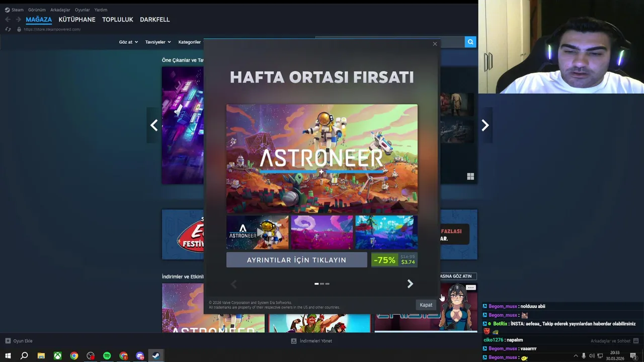Open OBS Studio from the taskbar

pyautogui.click(x=91, y=356)
